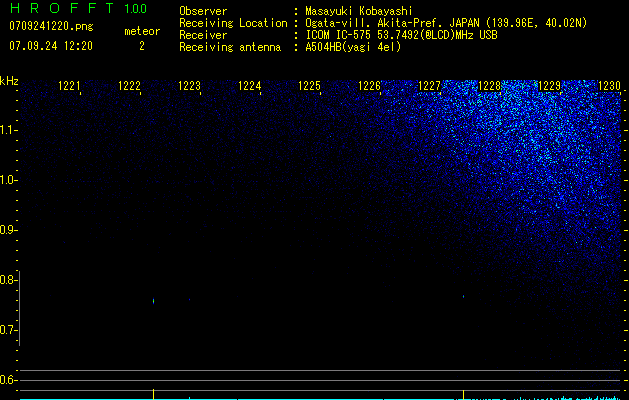Click the 1223 time axis label
The height and width of the screenshot is (400, 629).
[189, 85]
